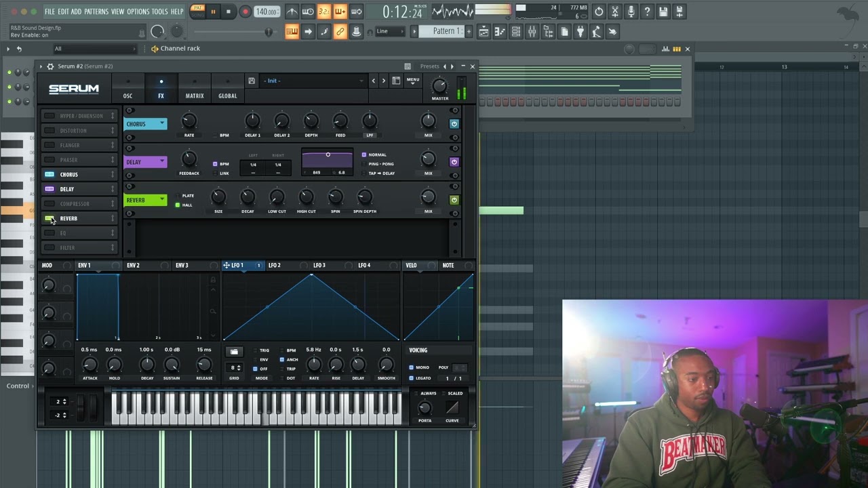Enable Ping-Pong delay mode

pyautogui.click(x=364, y=164)
